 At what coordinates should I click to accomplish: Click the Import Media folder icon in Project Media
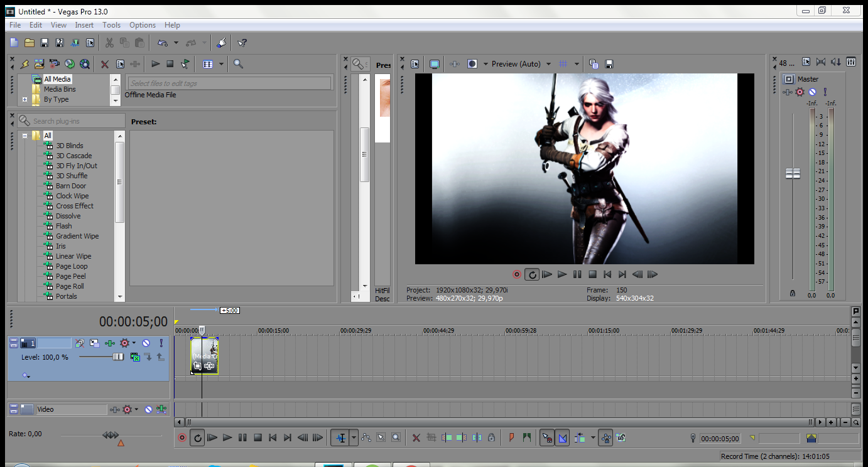tap(39, 64)
